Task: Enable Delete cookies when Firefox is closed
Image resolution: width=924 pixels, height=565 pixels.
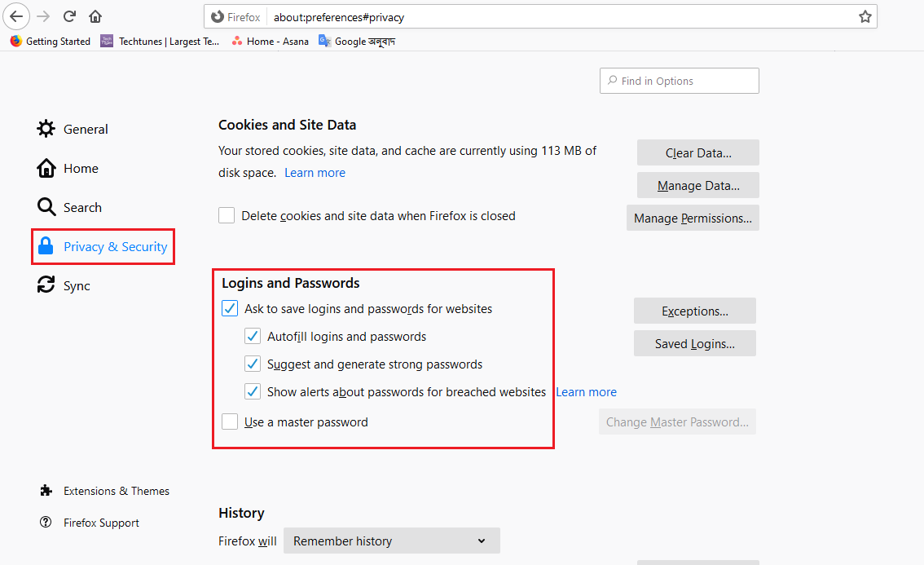Action: pyautogui.click(x=227, y=216)
